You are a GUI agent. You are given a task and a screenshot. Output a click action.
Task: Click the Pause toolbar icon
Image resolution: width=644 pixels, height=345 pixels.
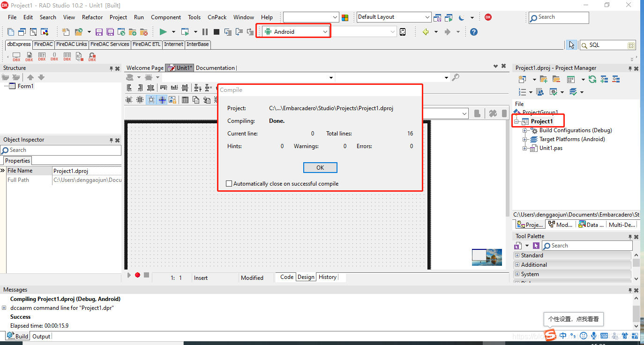[205, 32]
